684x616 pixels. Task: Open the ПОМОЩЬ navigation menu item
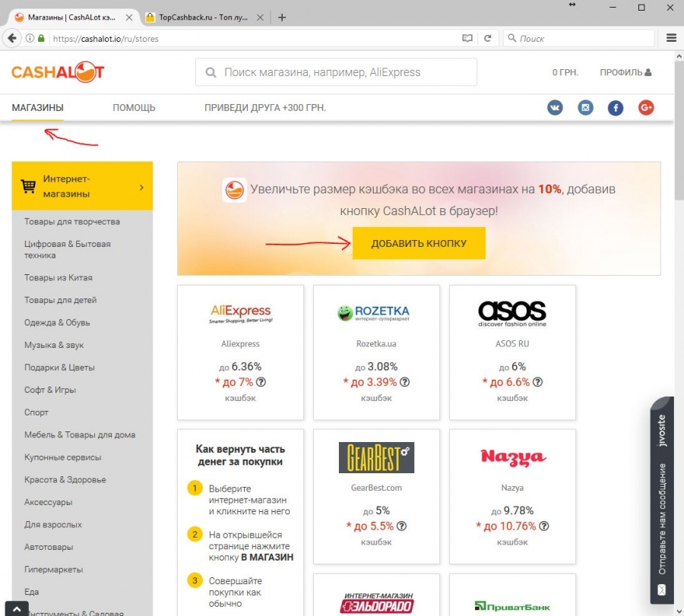pos(134,108)
